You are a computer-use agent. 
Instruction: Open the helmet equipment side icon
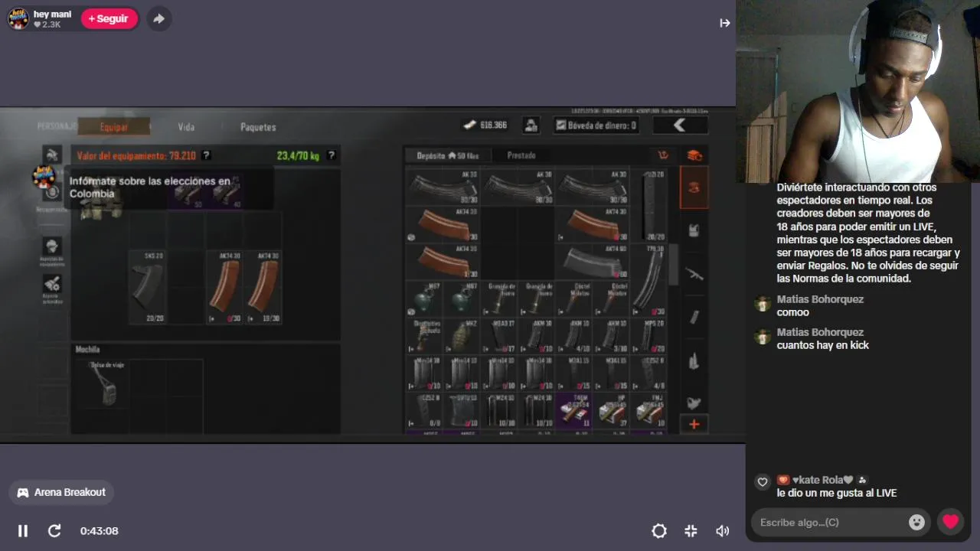(x=52, y=246)
